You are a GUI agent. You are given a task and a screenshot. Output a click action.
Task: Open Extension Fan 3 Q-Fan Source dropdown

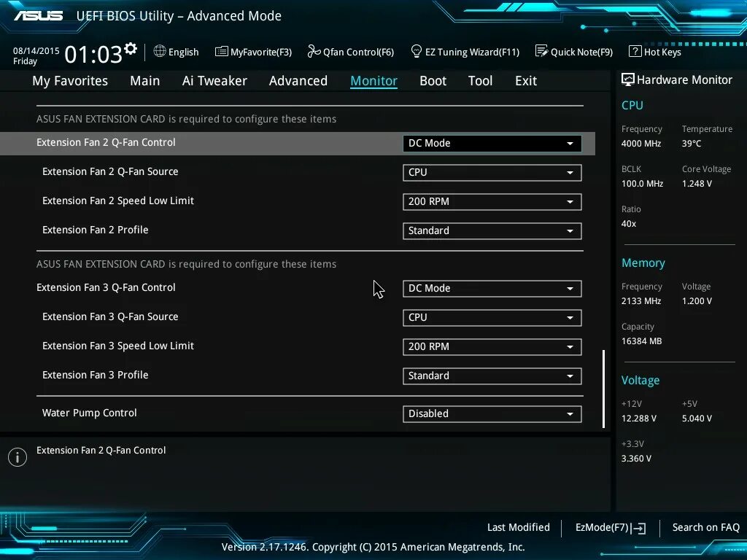pyautogui.click(x=492, y=318)
